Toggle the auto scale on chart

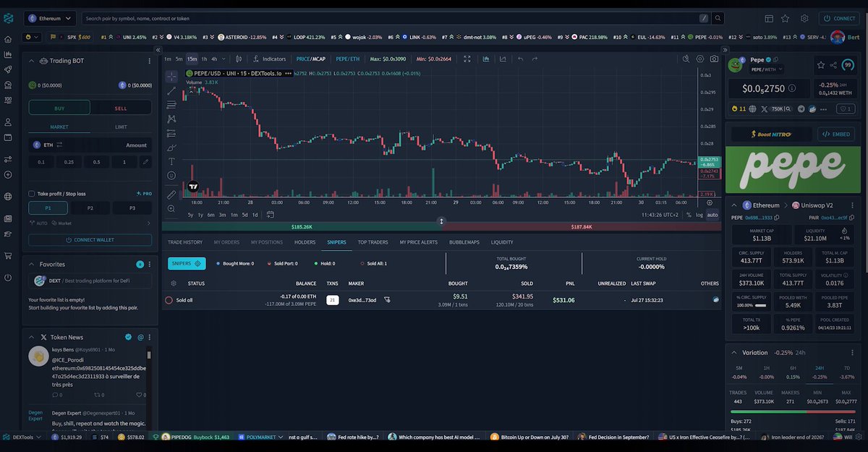[712, 215]
